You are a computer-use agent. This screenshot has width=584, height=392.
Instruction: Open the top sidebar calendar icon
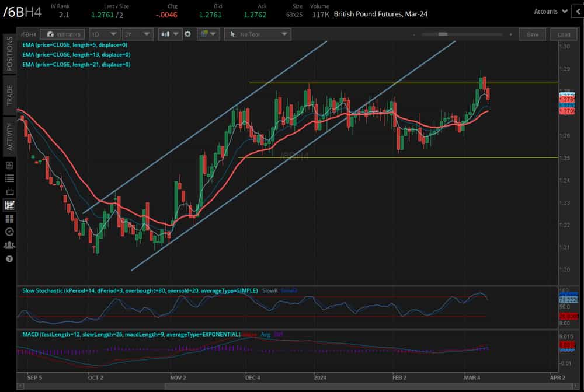click(9, 165)
